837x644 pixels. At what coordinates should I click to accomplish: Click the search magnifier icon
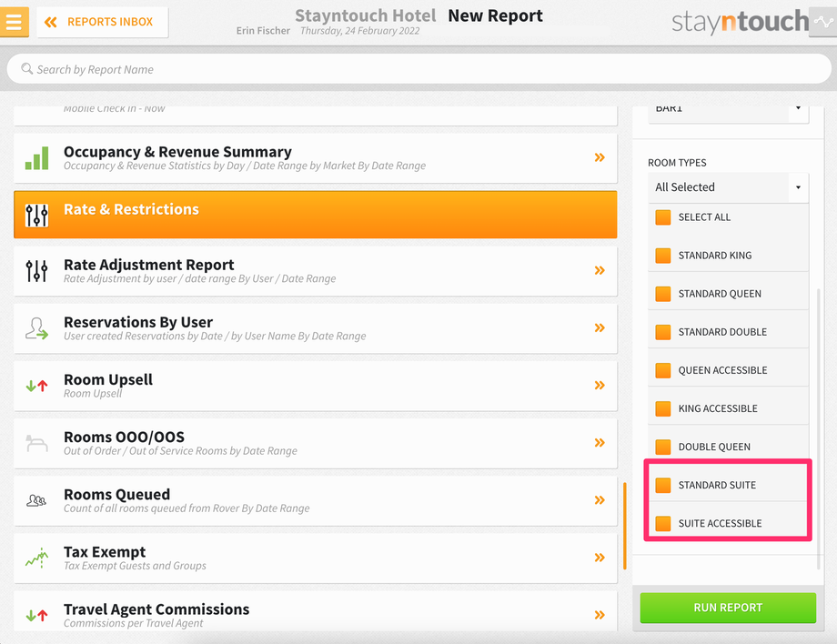click(x=26, y=69)
